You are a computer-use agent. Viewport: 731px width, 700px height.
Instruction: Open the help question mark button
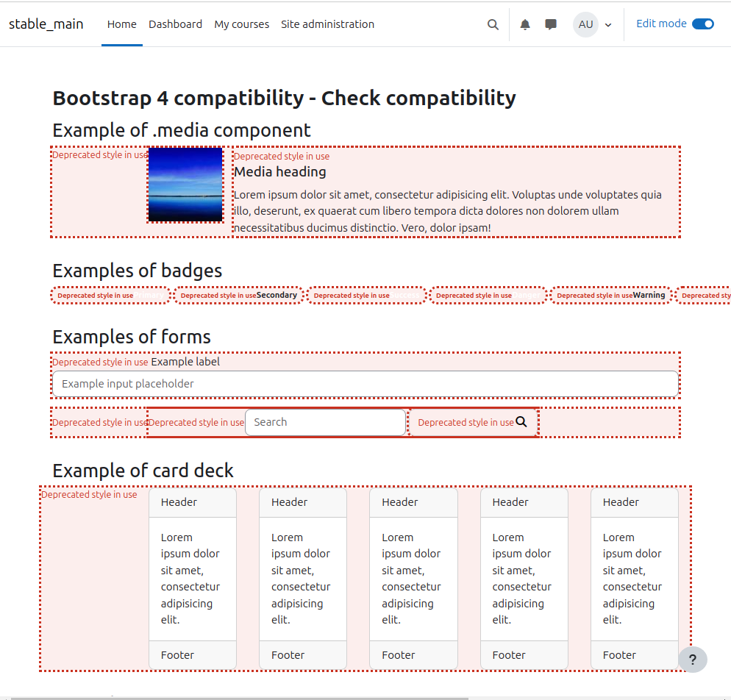692,660
